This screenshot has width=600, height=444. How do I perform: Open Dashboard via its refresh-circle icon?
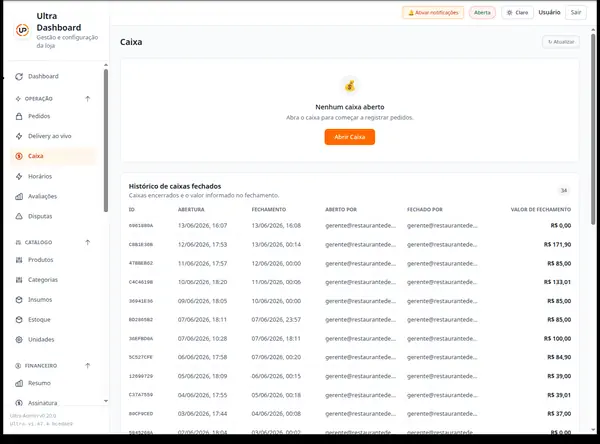tap(19, 77)
